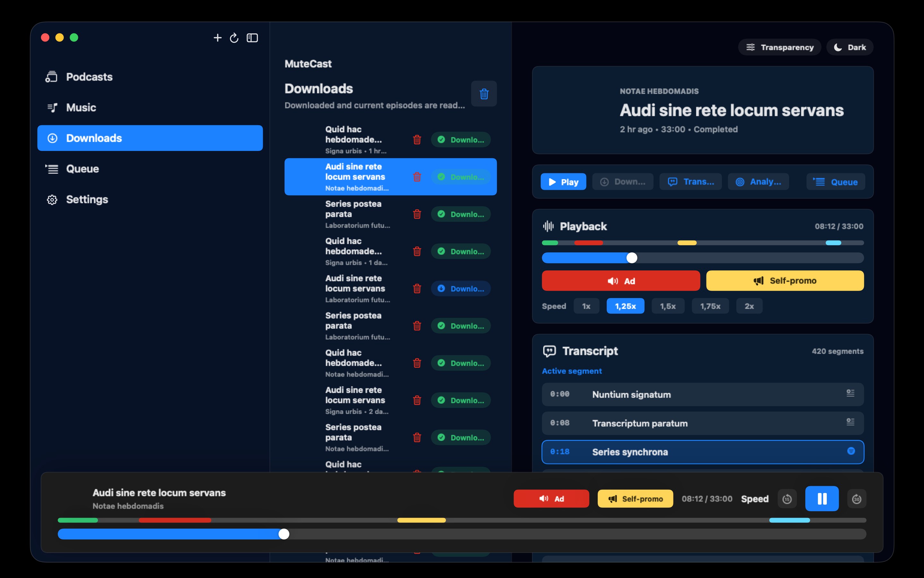Open Settings from the sidebar
Viewport: 924px width, 578px height.
(x=150, y=199)
